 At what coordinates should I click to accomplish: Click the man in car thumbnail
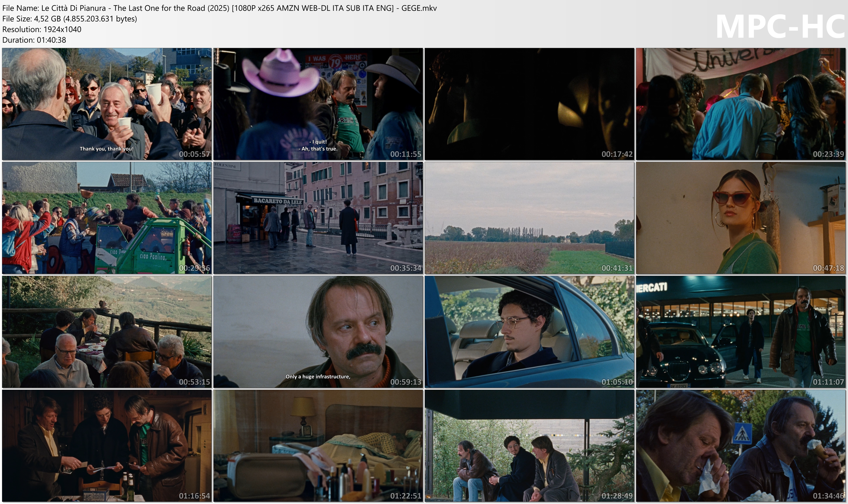[529, 331]
